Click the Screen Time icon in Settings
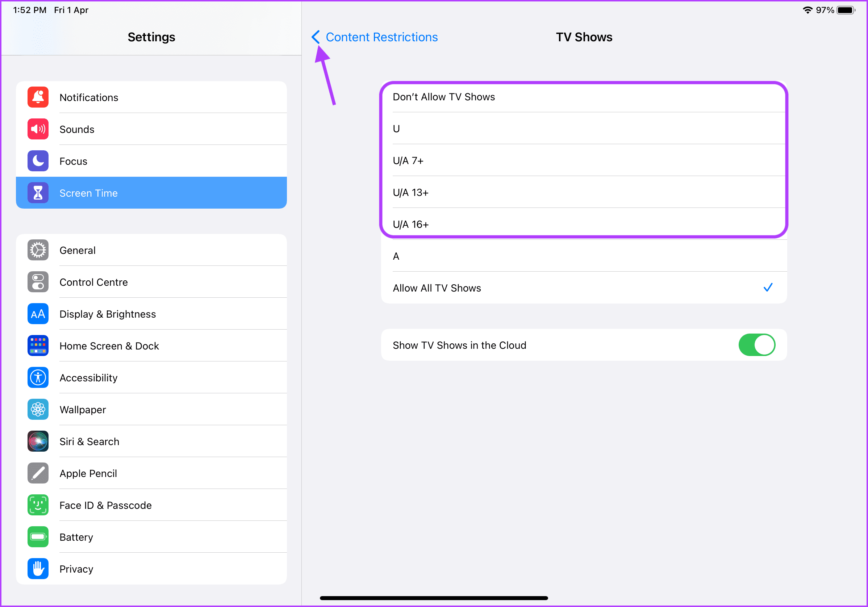 [x=37, y=193]
